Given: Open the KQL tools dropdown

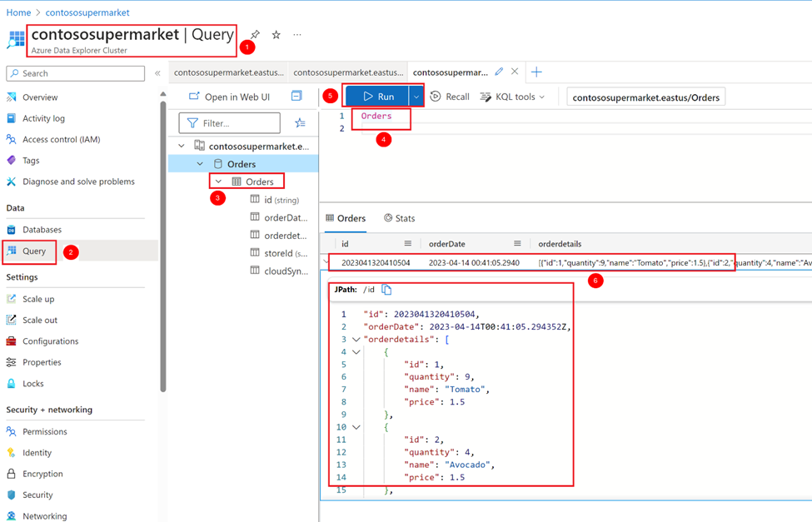Looking at the screenshot, I should tap(512, 97).
